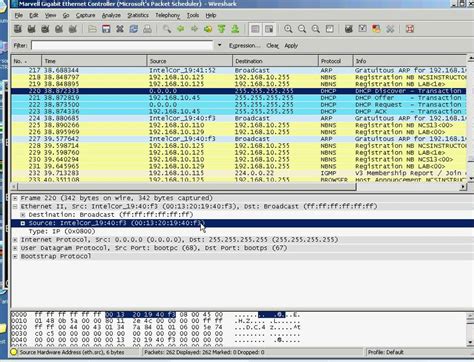This screenshot has height=362, width=474.
Task: Open the Help menu
Action: click(x=211, y=15)
